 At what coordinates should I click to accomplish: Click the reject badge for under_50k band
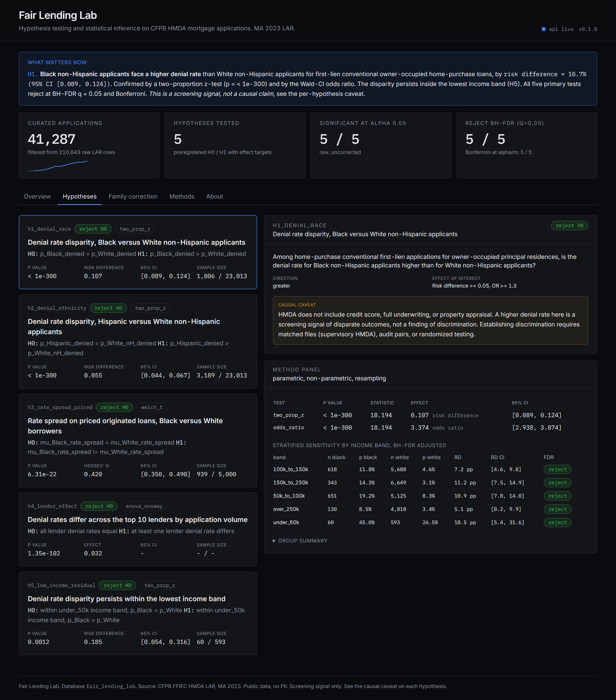pos(557,523)
